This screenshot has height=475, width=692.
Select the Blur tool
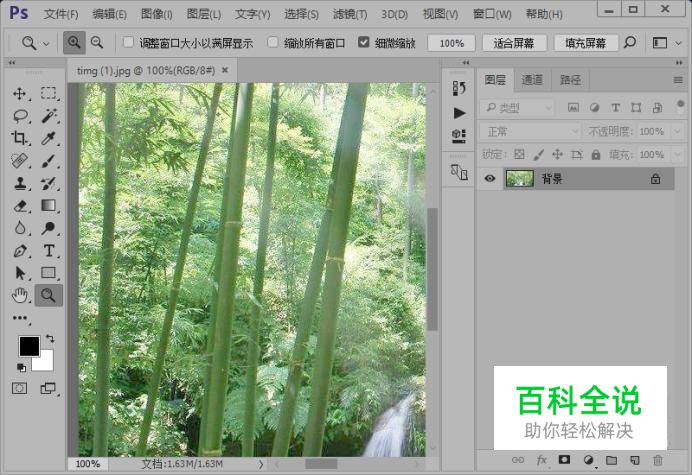(20, 228)
